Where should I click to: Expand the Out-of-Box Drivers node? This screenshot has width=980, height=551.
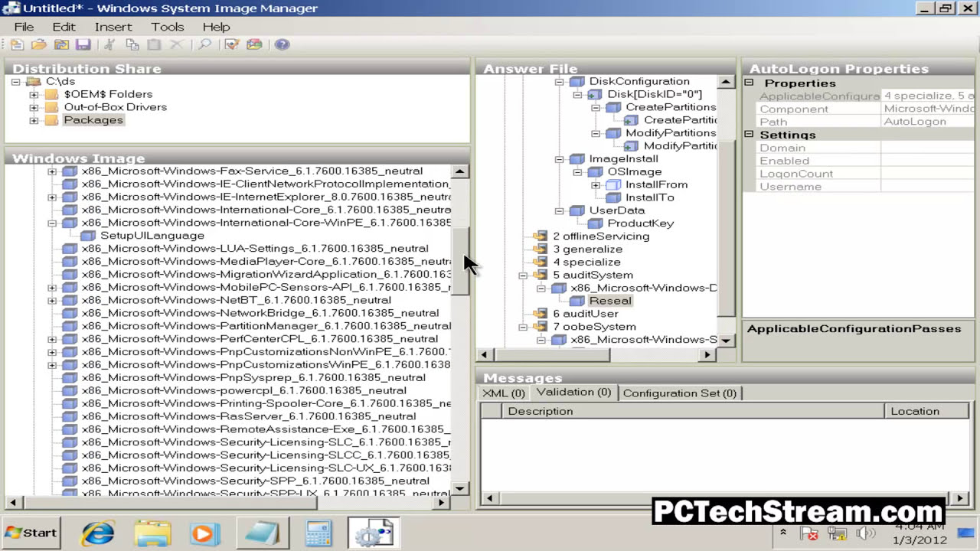click(x=34, y=107)
